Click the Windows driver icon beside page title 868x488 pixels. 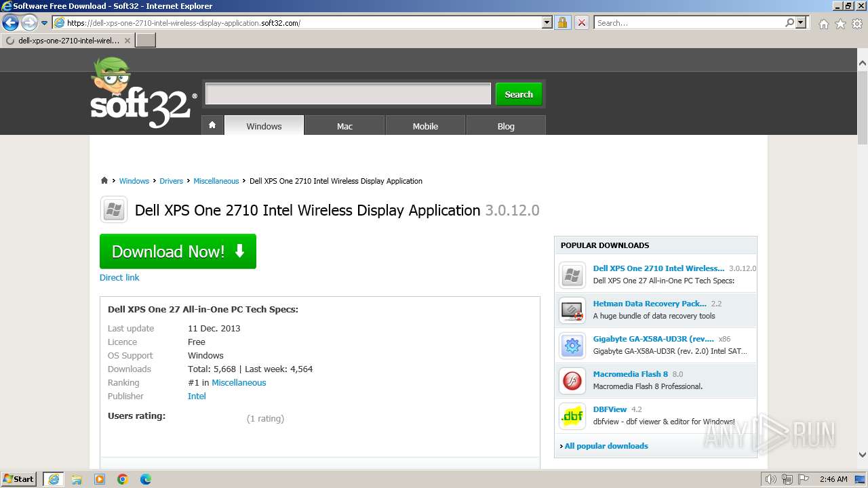[114, 209]
